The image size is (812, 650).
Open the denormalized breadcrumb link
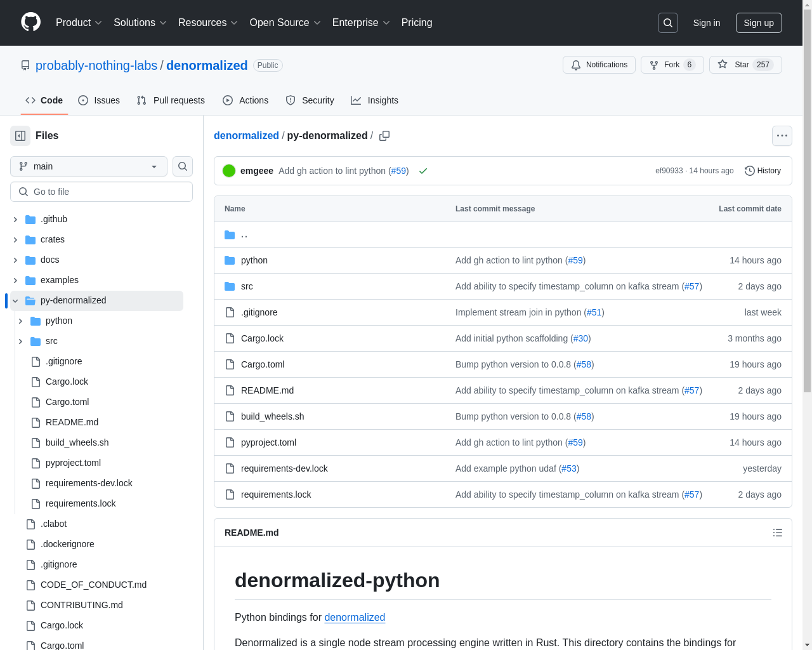click(246, 136)
